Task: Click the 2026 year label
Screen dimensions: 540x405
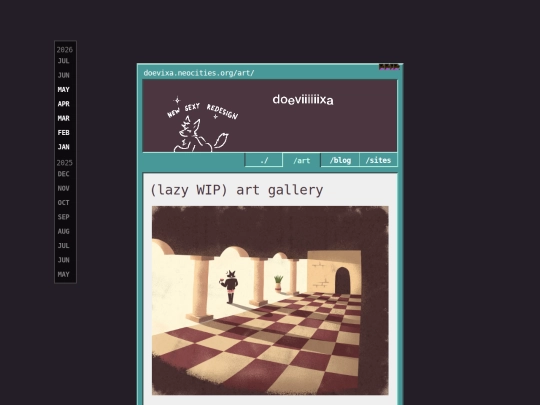Action: 65,50
